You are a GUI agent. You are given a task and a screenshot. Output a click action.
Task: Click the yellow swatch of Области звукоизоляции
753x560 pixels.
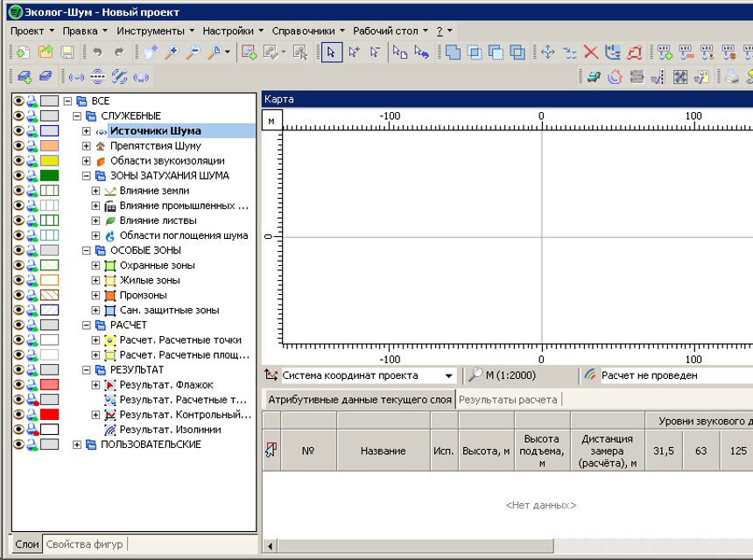point(49,160)
